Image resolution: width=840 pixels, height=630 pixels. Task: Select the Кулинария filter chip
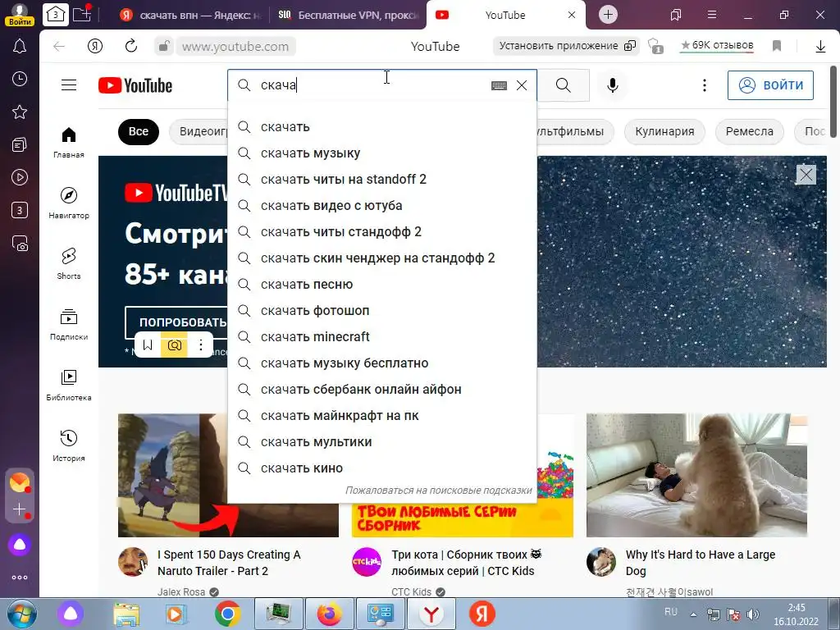664,132
